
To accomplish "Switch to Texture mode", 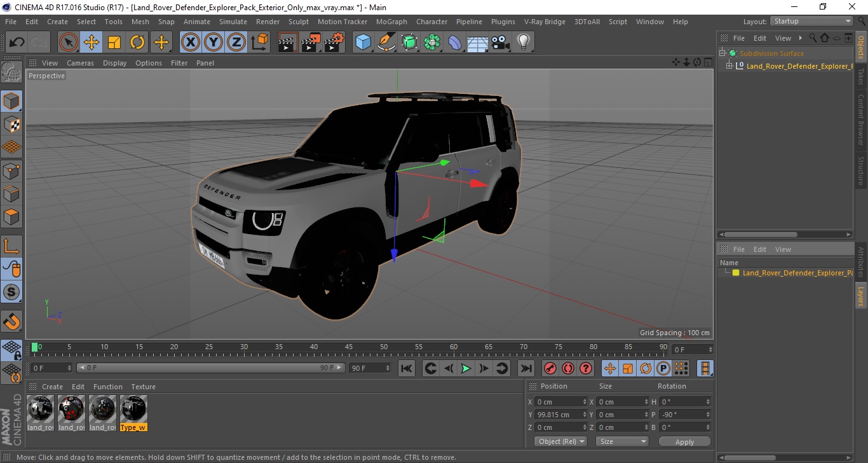I will [11, 124].
